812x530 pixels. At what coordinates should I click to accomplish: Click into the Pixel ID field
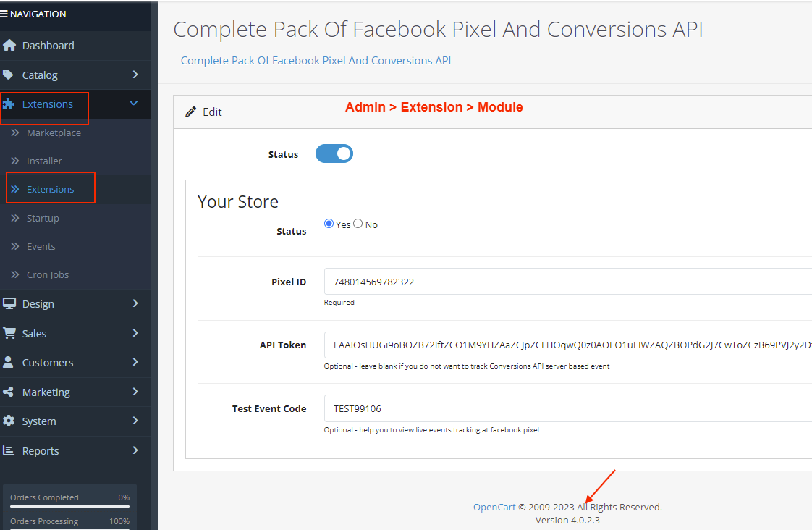tap(567, 282)
